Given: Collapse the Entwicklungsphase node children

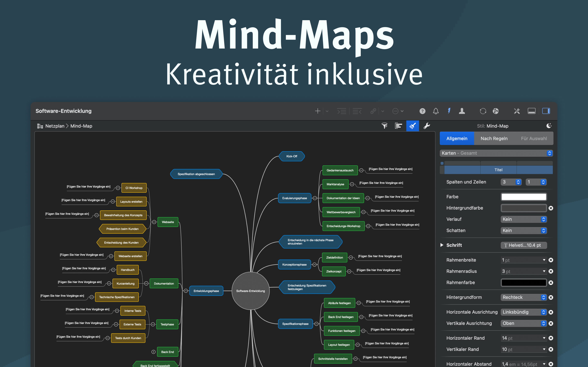Looking at the screenshot, I should [186, 291].
